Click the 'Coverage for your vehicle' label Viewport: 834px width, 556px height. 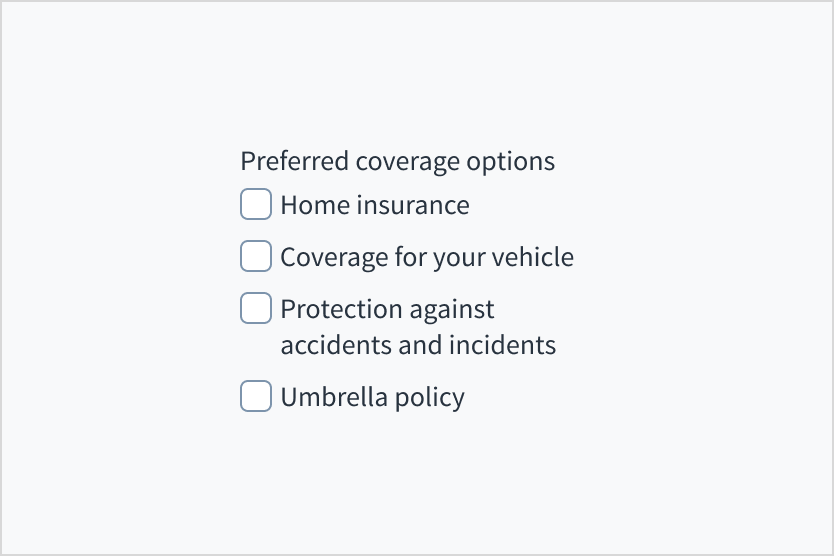(427, 257)
